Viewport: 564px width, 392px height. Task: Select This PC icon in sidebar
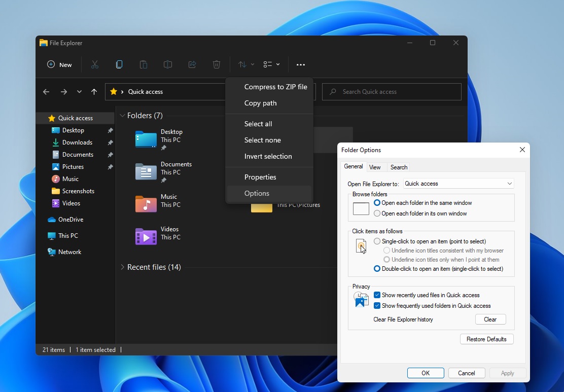[51, 236]
